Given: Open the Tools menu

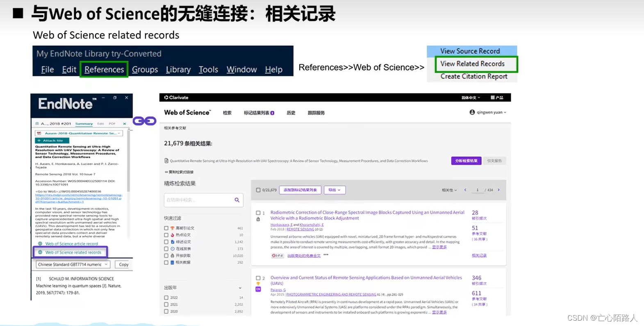Looking at the screenshot, I should (x=208, y=70).
